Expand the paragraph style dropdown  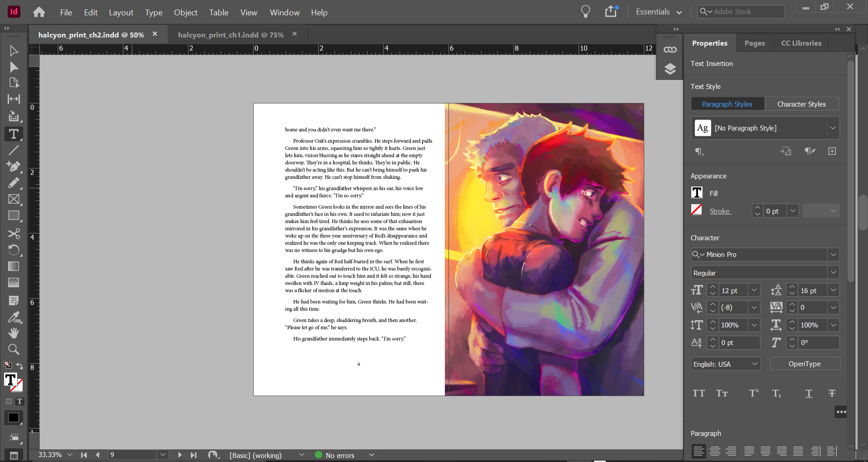[833, 128]
